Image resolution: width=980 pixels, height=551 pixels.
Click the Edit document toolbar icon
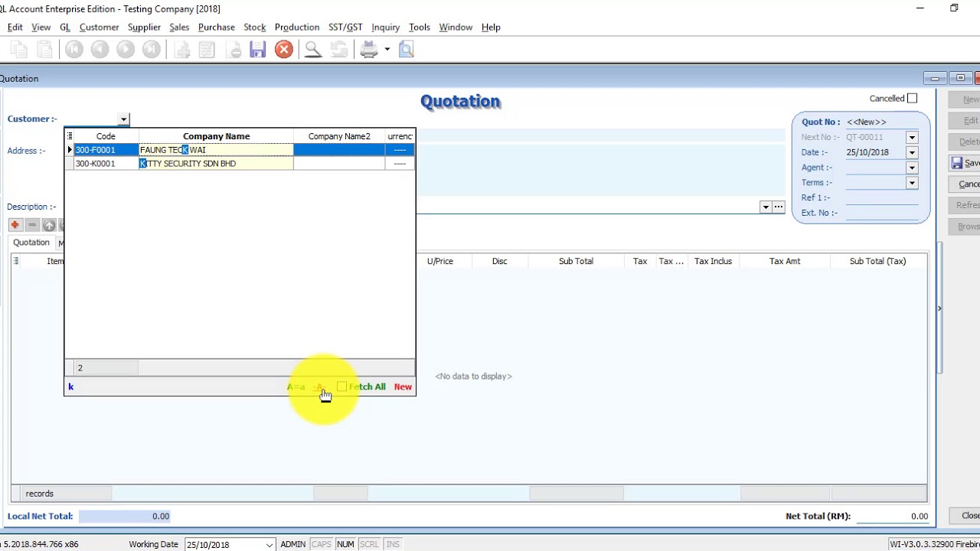[207, 50]
